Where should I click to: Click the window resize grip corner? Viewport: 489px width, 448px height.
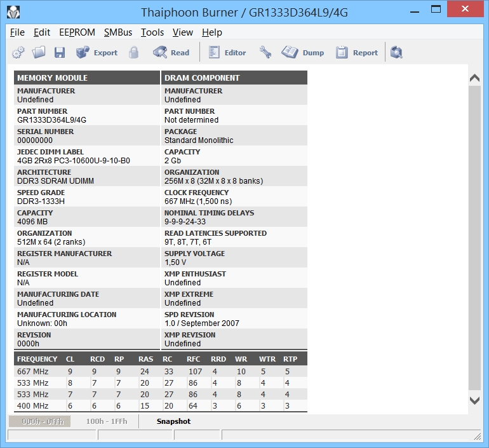click(x=477, y=436)
